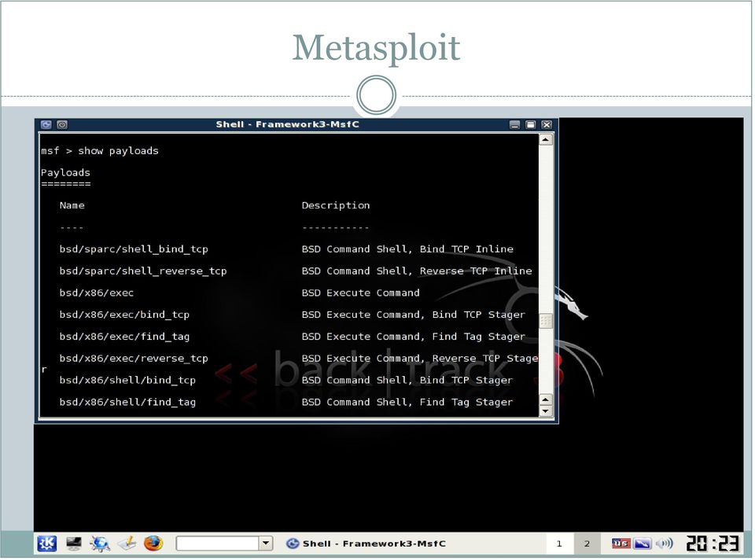Click the scrollbar up arrow at top of terminal
This screenshot has width=755, height=560.
545,140
